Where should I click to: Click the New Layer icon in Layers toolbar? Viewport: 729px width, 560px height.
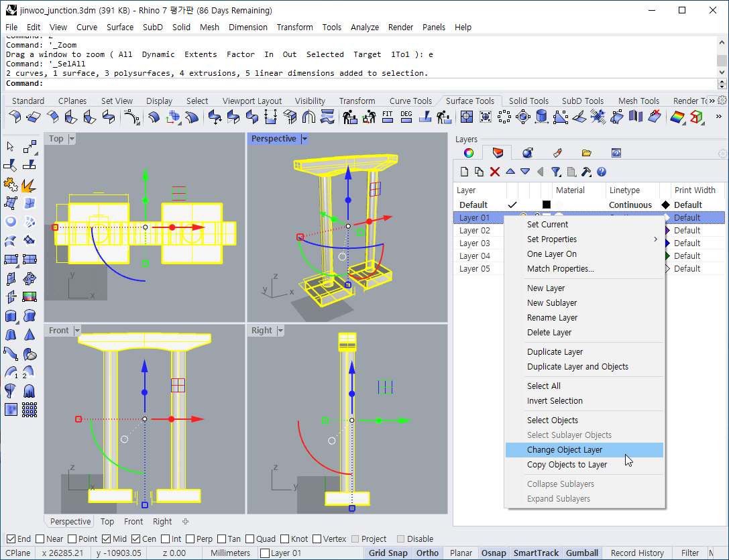pyautogui.click(x=464, y=172)
